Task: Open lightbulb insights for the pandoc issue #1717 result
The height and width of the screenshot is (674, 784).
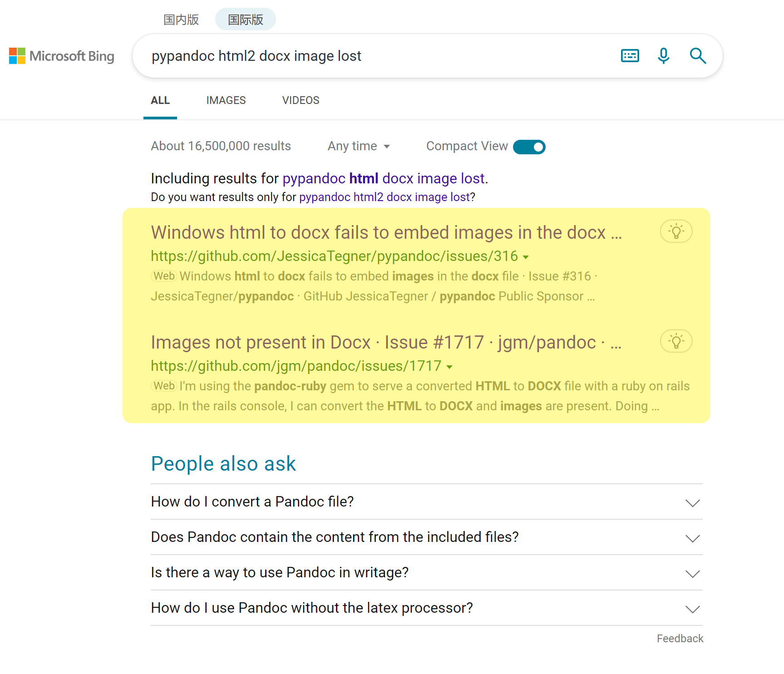Action: 676,341
